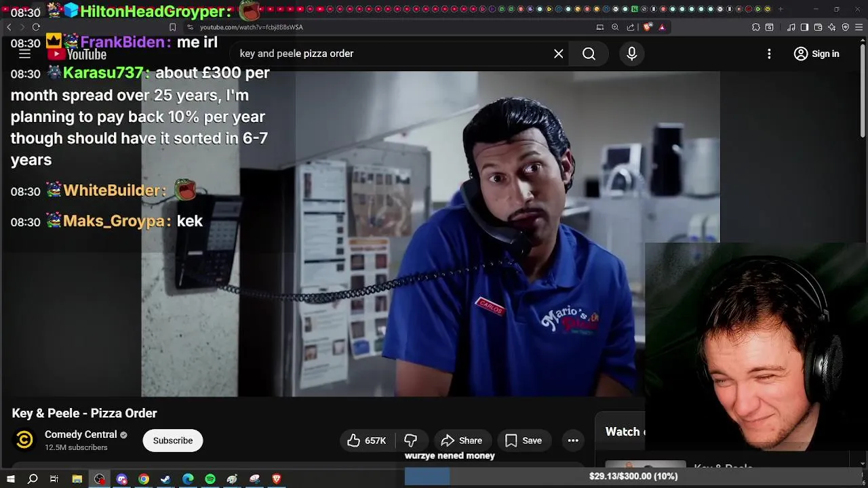Bookmark this page from the address bar
This screenshot has width=868, height=488.
[x=172, y=27]
